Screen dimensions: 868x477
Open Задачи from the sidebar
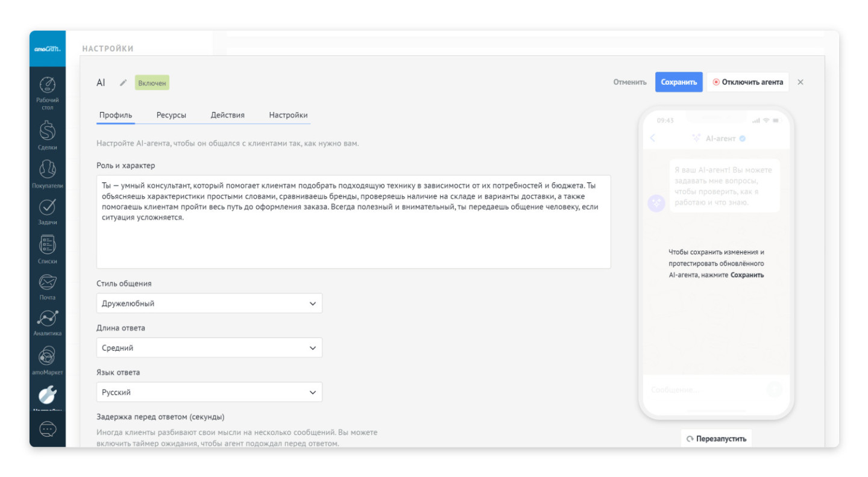47,211
